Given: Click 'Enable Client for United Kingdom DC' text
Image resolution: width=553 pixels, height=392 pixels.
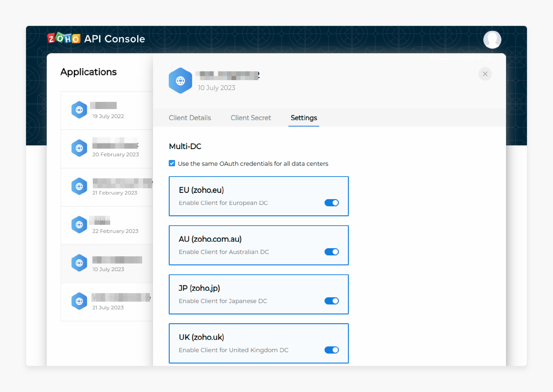Looking at the screenshot, I should click(x=233, y=350).
